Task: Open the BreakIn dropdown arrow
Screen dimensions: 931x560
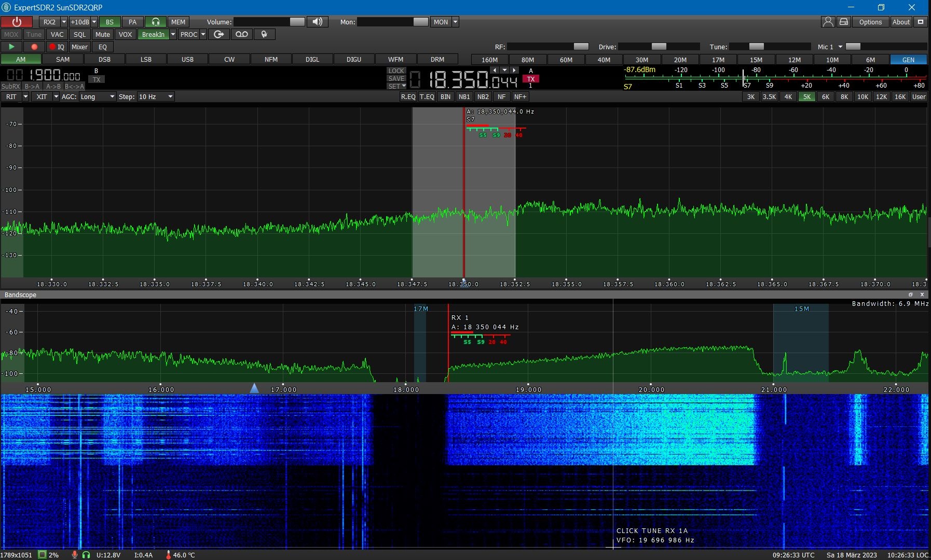Action: 173,34
